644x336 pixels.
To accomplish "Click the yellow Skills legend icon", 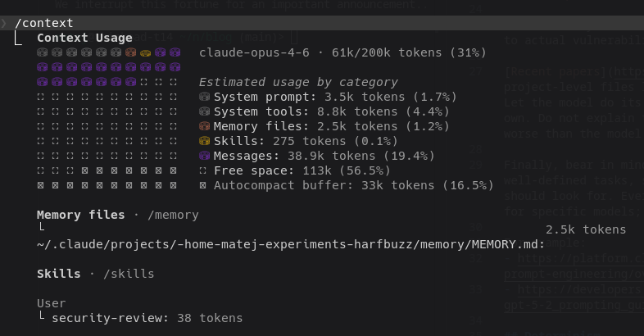I will (x=204, y=141).
